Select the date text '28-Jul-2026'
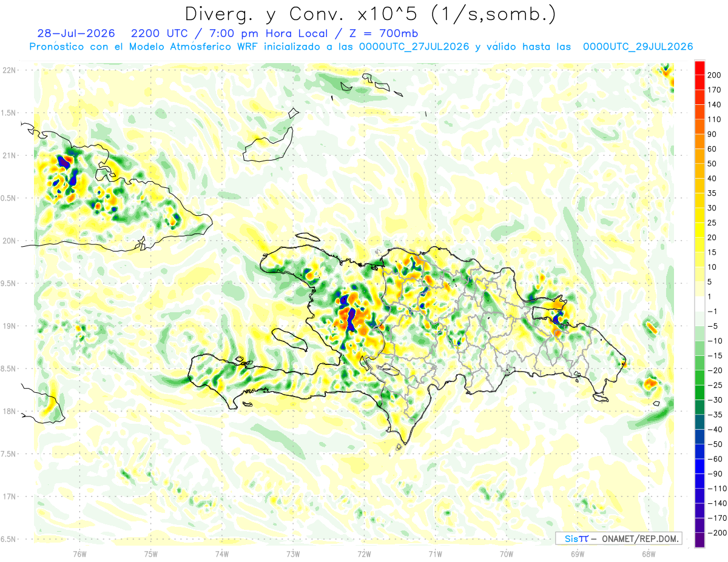This screenshot has height=562, width=728. 76,33
